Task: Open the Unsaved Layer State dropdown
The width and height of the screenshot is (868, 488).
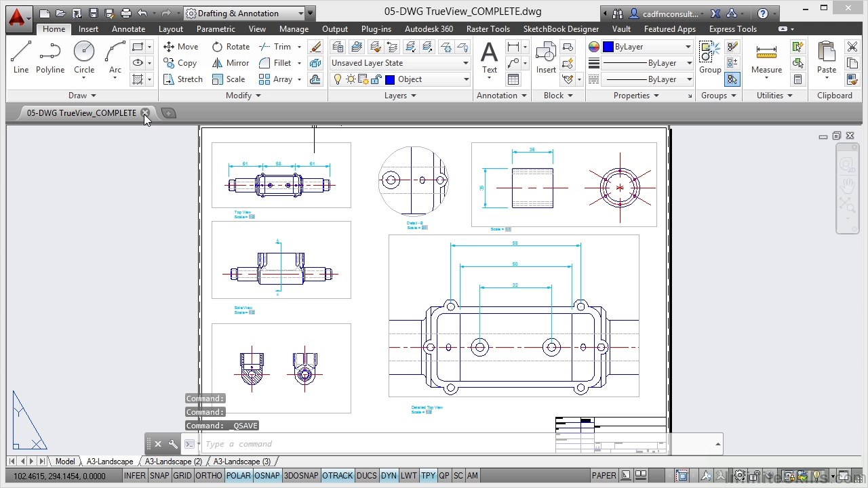Action: [400, 63]
